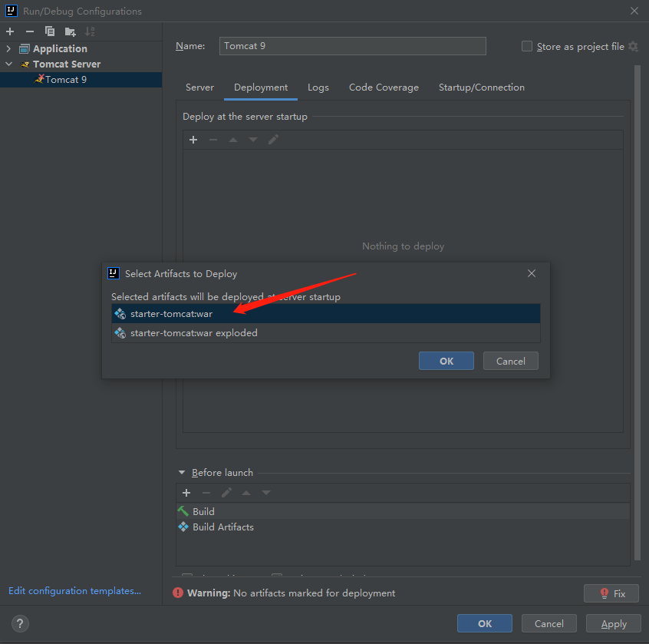This screenshot has width=649, height=644.
Task: Open project file storage settings gear
Action: tap(633, 46)
